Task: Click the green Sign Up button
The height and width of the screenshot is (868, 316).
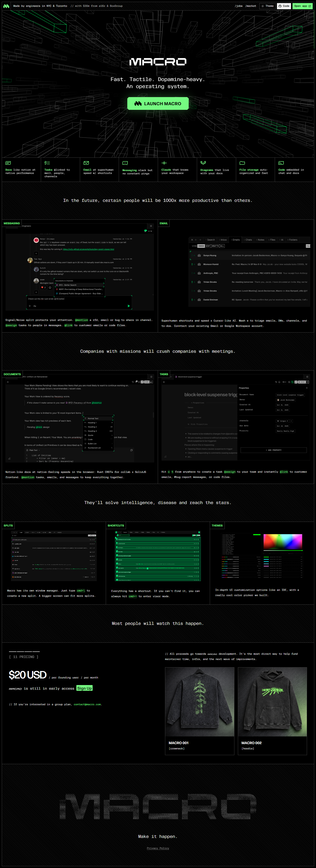Action: click(x=84, y=688)
